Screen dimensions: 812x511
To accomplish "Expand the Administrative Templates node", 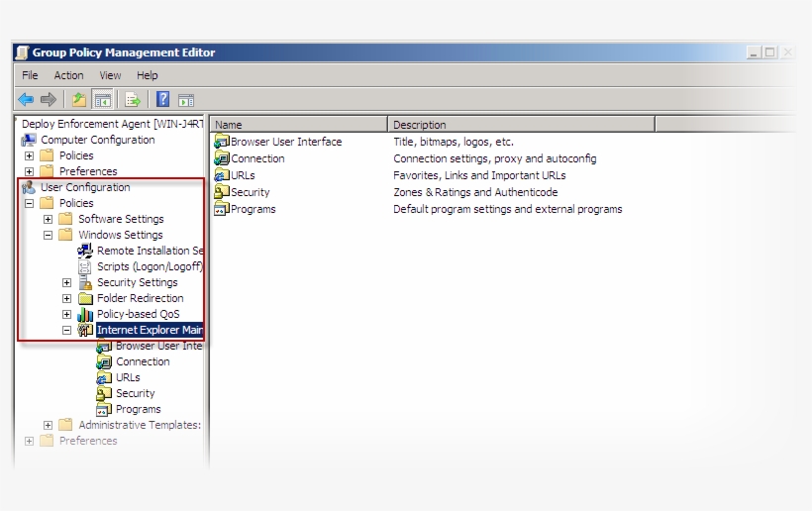I will point(48,425).
